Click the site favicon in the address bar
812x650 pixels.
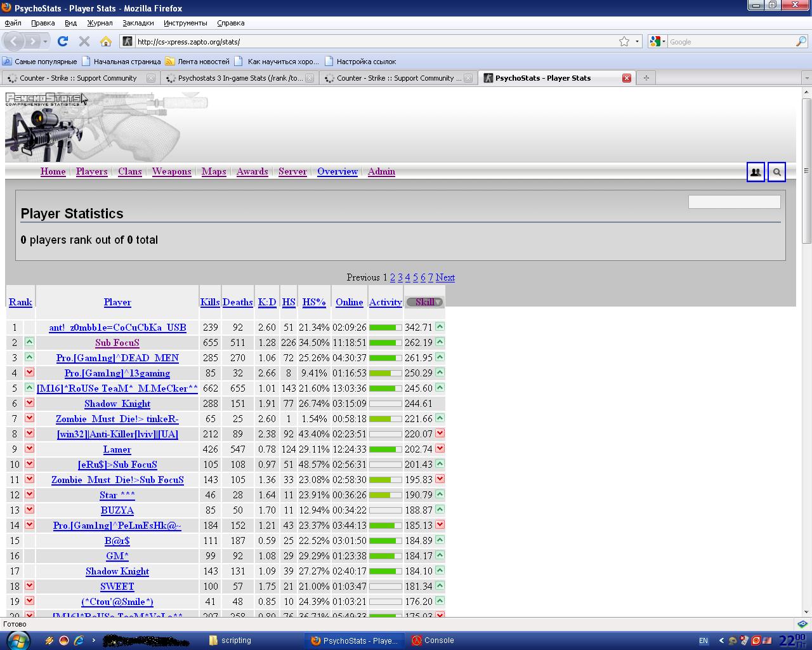128,41
